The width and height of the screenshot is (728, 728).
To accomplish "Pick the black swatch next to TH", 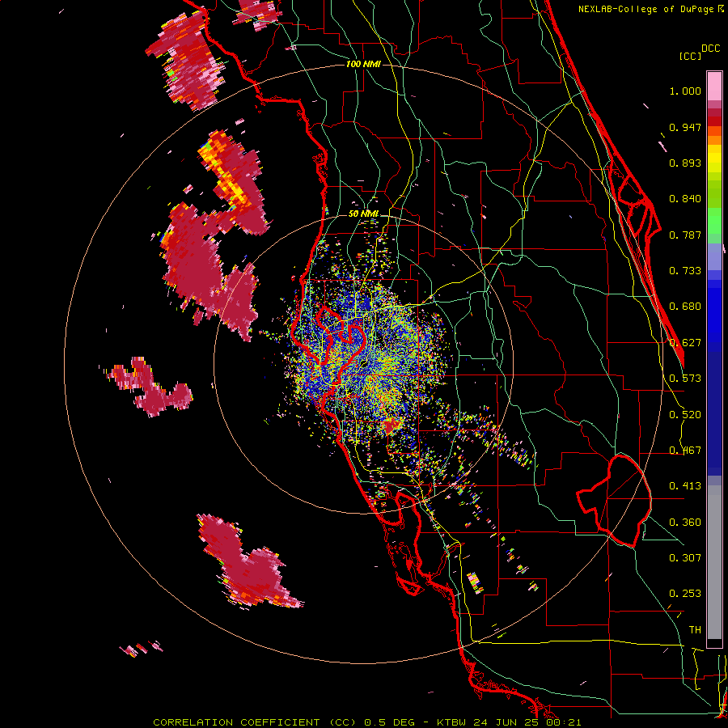I will (x=714, y=643).
